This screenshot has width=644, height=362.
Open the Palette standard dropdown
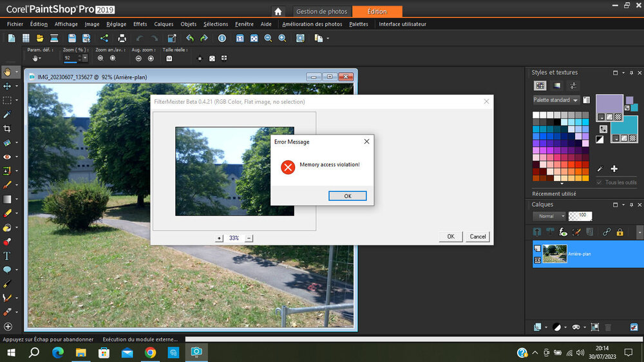[x=576, y=100]
